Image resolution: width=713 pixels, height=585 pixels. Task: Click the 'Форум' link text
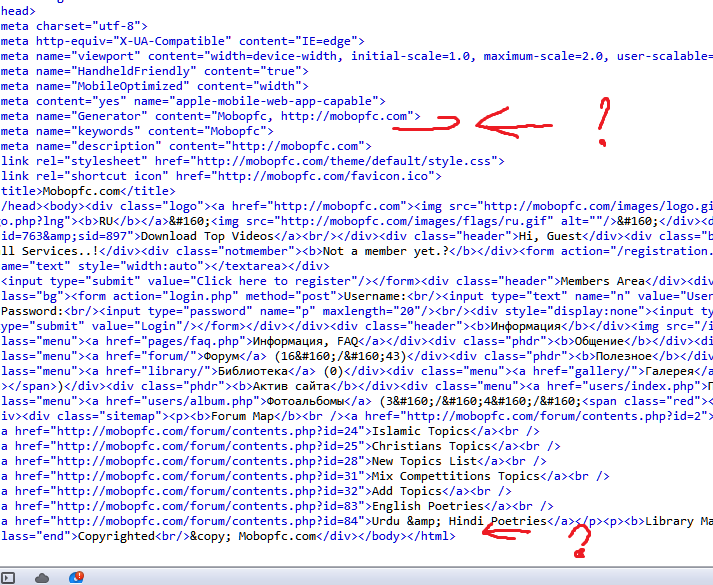point(221,356)
